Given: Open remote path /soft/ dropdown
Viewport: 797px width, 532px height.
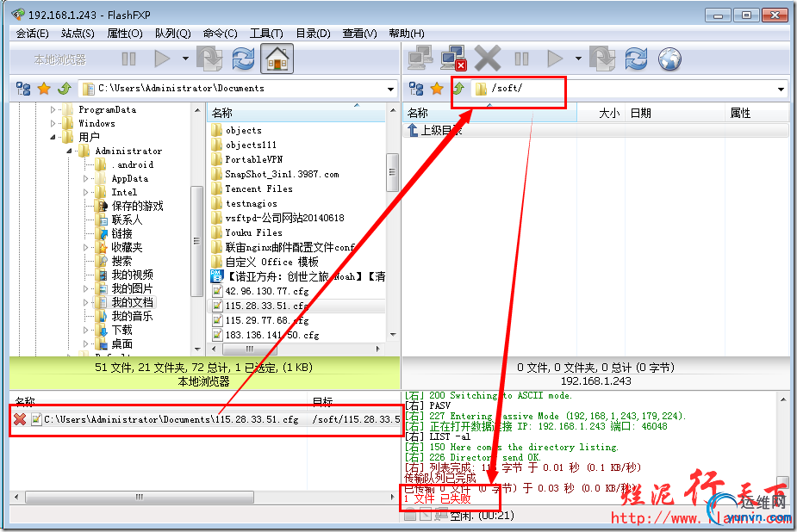Looking at the screenshot, I should (x=781, y=90).
